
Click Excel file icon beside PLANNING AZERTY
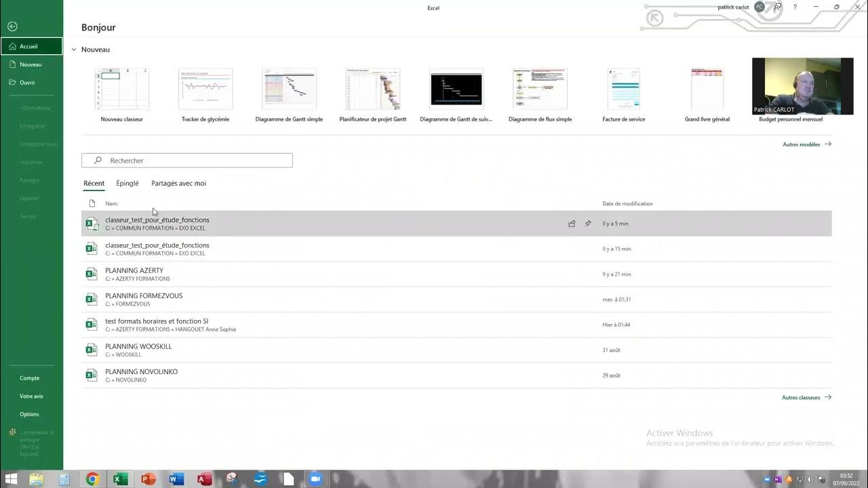92,274
